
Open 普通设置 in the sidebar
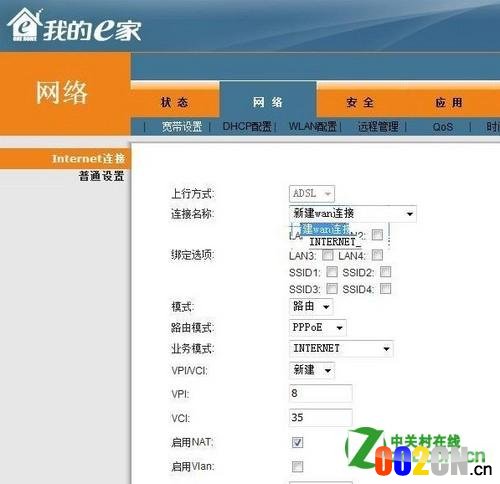101,176
